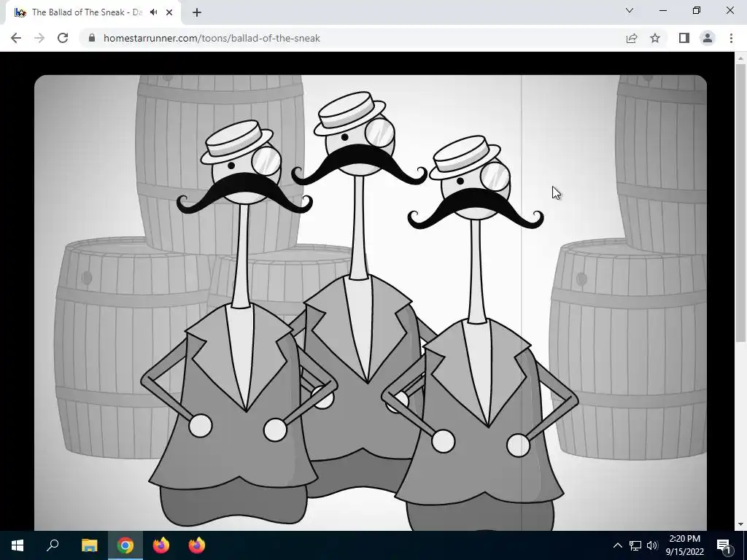Screen dimensions: 747x560
Task: Open the second Firefox taskbar icon
Action: 197,545
